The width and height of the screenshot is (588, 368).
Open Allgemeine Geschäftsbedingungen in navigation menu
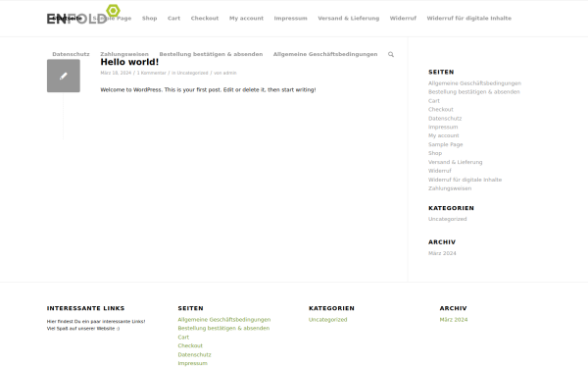pyautogui.click(x=325, y=54)
